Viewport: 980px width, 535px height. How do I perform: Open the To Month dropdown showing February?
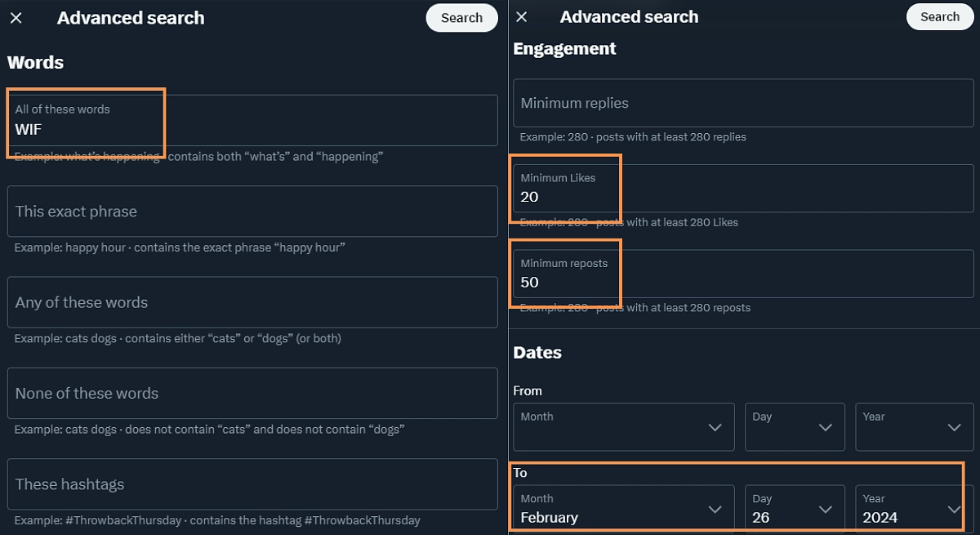coord(624,509)
